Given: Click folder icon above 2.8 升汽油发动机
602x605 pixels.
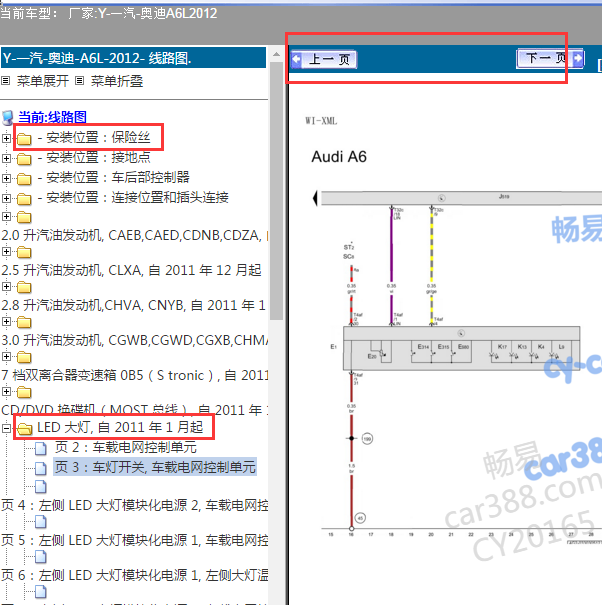Looking at the screenshot, I should (x=24, y=287).
